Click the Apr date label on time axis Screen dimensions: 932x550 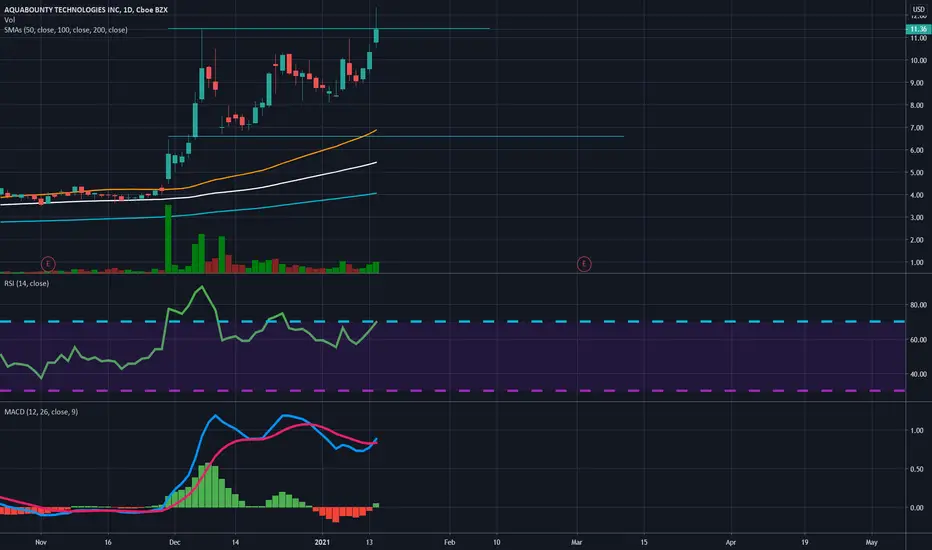pos(731,542)
